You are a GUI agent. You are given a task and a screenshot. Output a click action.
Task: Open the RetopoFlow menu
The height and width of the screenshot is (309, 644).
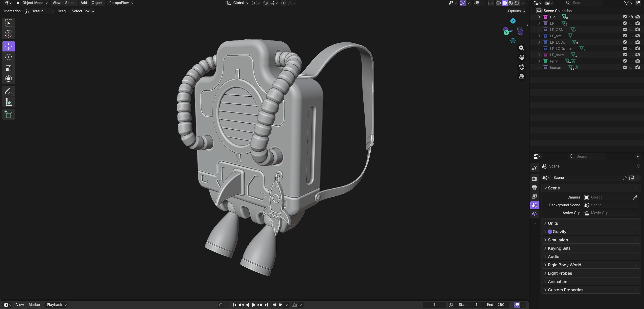pos(121,3)
